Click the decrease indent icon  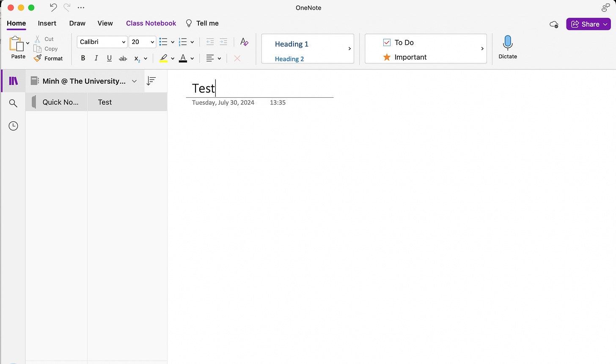210,42
